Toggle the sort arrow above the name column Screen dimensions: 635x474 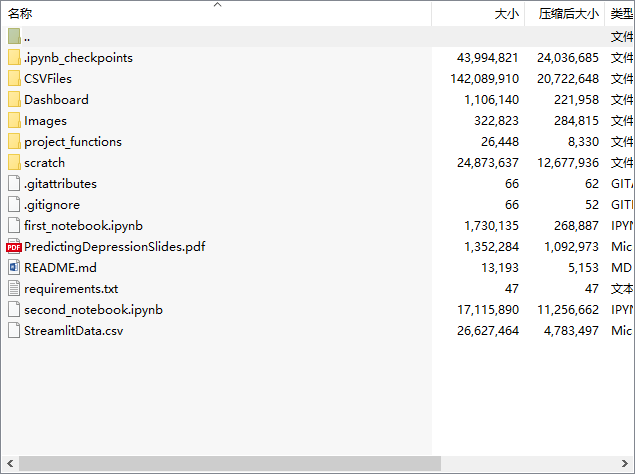[x=217, y=5]
